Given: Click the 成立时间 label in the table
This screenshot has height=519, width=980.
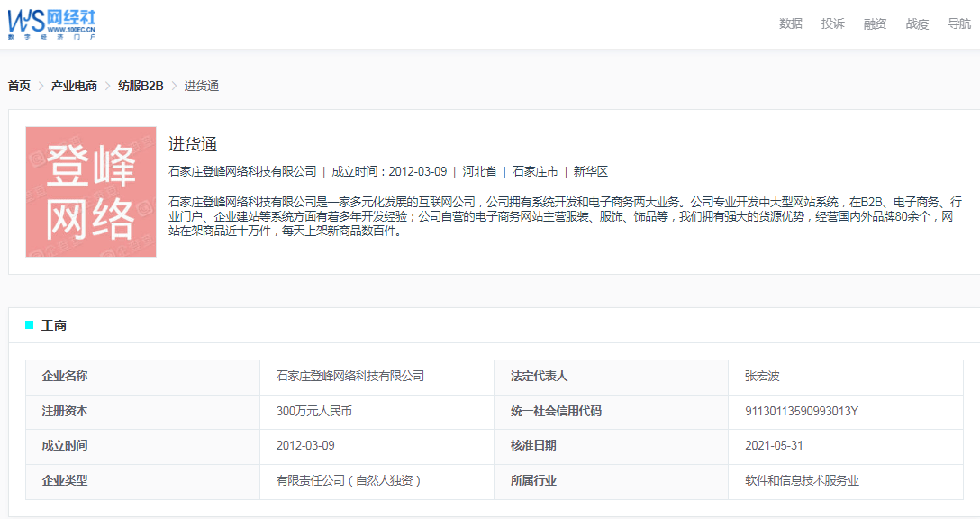Looking at the screenshot, I should 64,445.
